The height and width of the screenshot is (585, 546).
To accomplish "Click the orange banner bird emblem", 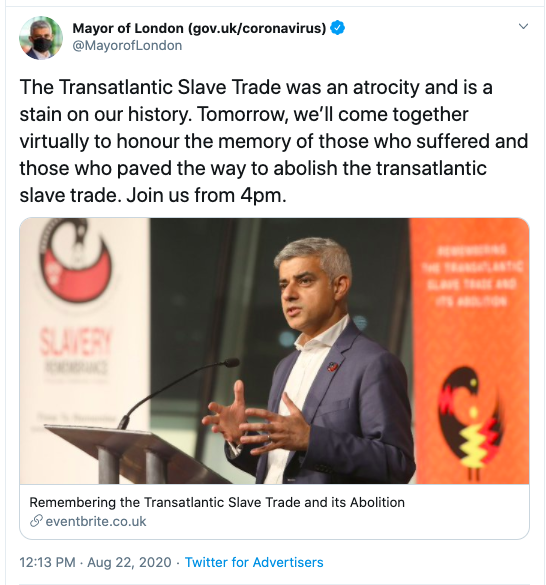I will [x=471, y=423].
